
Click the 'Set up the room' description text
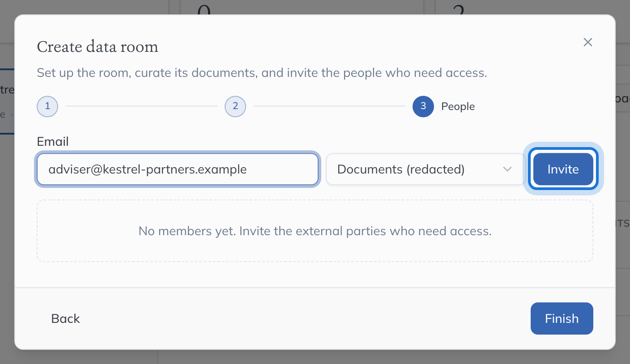(262, 72)
